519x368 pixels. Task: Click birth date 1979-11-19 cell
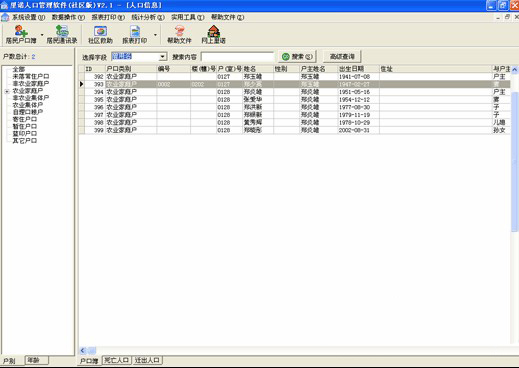[x=359, y=115]
